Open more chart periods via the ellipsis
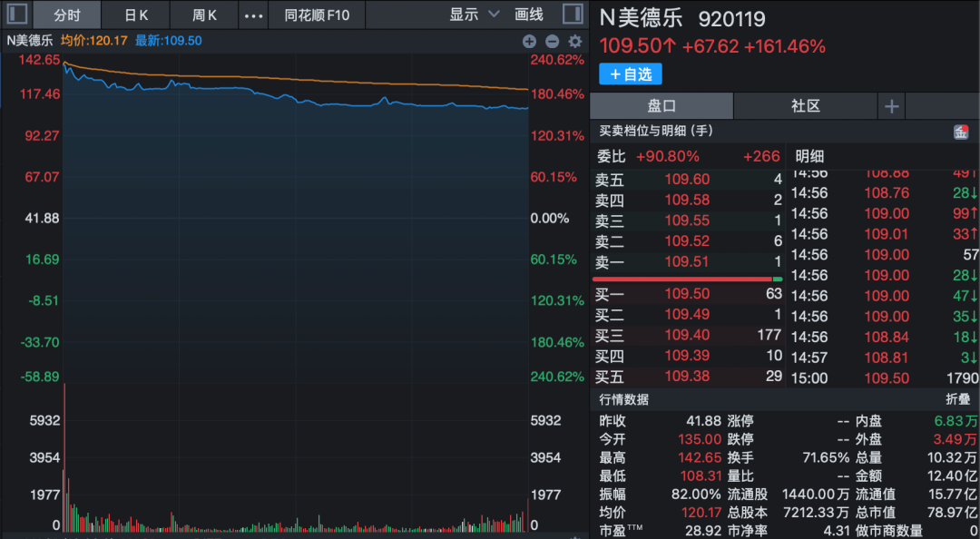 [254, 15]
